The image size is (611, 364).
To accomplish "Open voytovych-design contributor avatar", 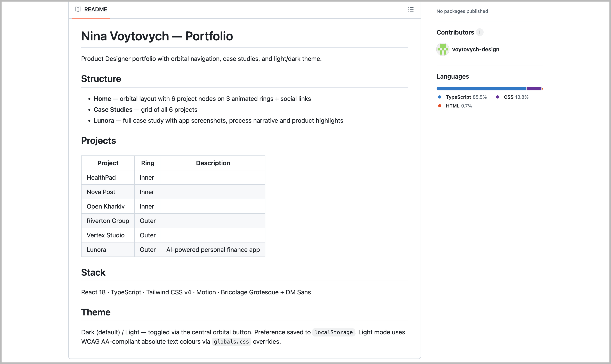I will click(443, 49).
